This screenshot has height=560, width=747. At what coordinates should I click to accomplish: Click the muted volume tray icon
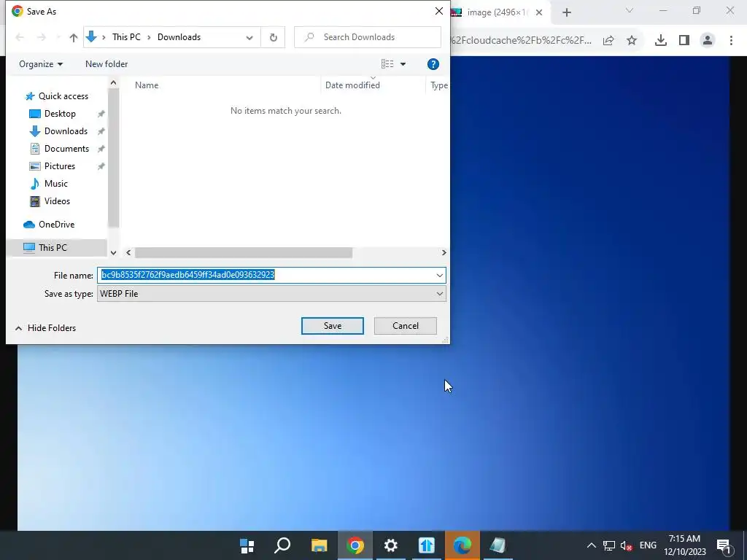(626, 545)
